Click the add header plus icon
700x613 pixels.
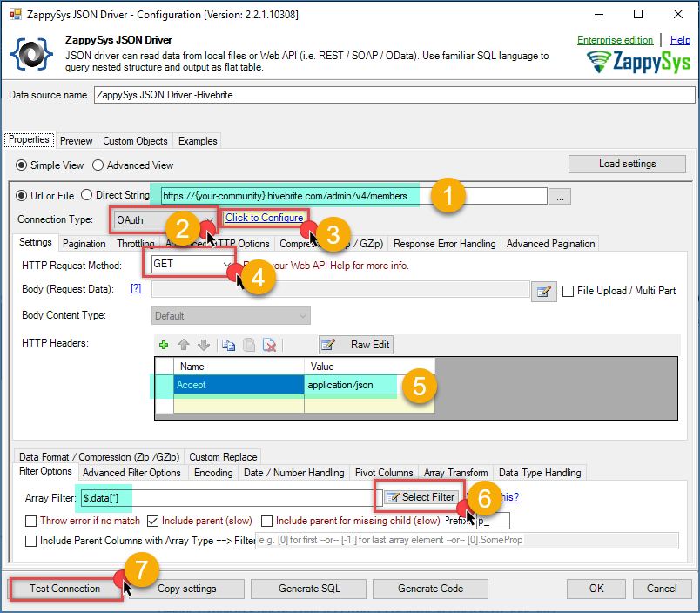point(164,345)
